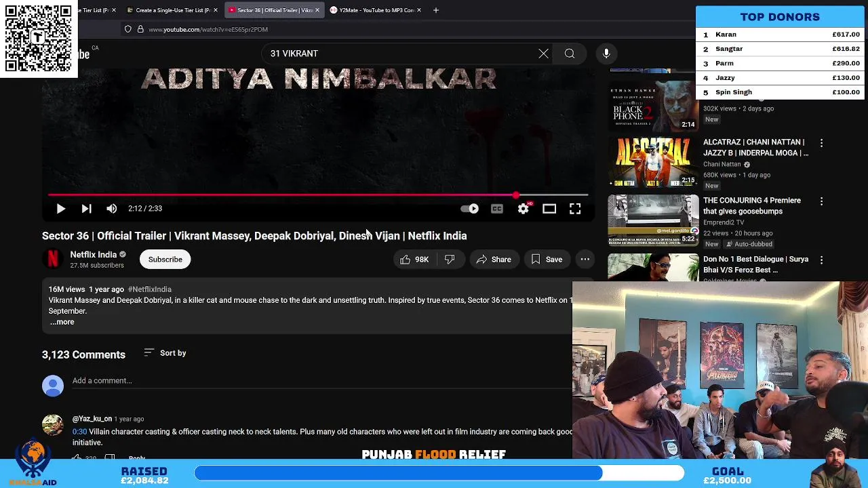The width and height of the screenshot is (868, 488).
Task: Open the Emprendi2 TV channel link
Action: pos(724,222)
